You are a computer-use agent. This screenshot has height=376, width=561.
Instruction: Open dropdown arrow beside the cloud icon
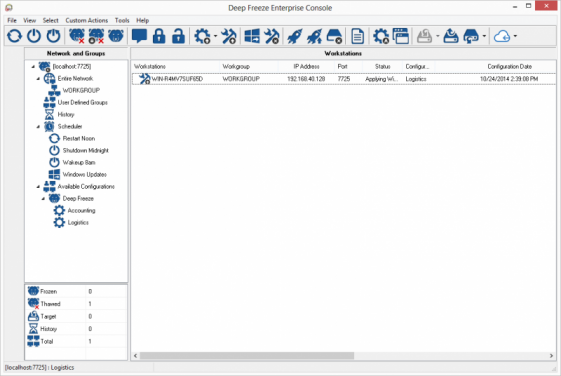tap(515, 36)
